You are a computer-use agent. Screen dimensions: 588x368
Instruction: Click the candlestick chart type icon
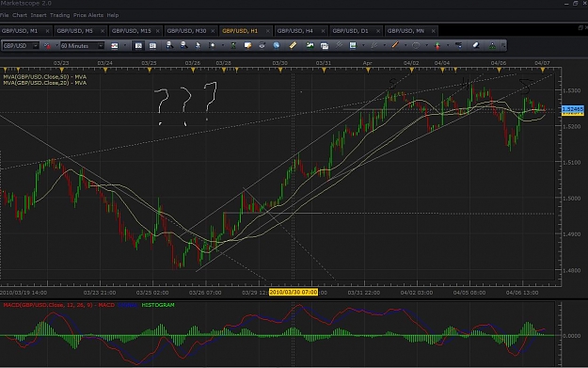click(115, 46)
